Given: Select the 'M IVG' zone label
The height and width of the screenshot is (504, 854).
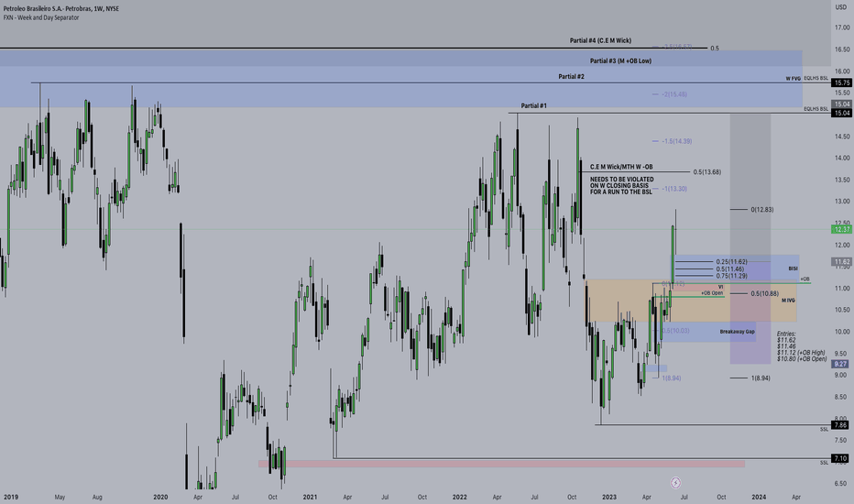Looking at the screenshot, I should (x=788, y=301).
